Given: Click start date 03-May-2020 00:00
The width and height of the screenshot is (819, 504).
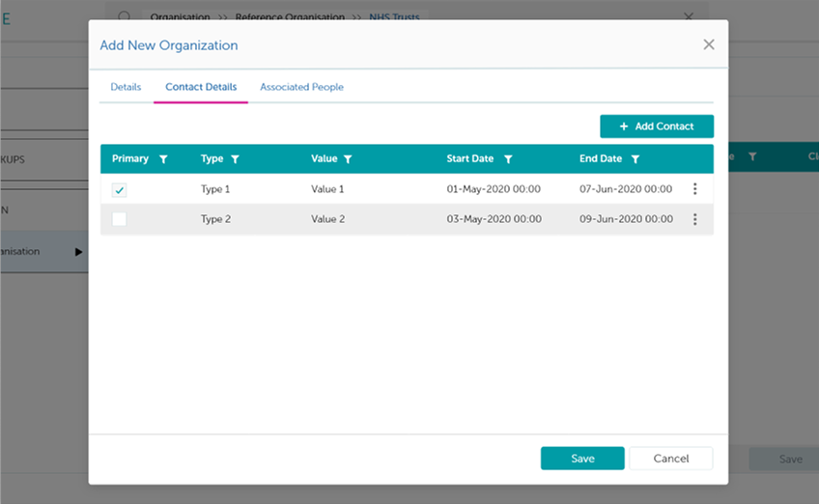Looking at the screenshot, I should tap(494, 219).
